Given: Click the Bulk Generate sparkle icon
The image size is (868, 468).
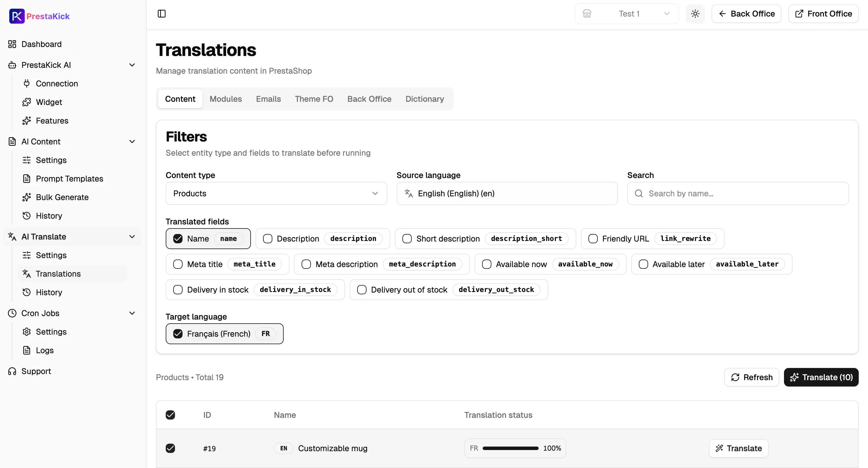Looking at the screenshot, I should pyautogui.click(x=27, y=197).
